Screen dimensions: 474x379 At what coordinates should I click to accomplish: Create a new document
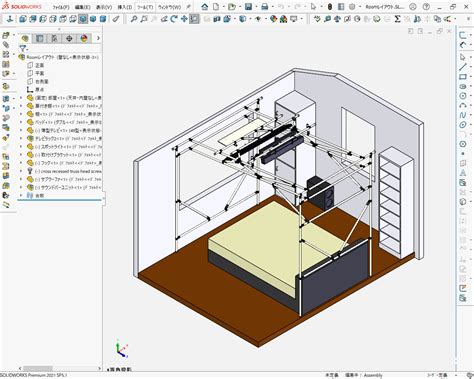tap(216, 7)
